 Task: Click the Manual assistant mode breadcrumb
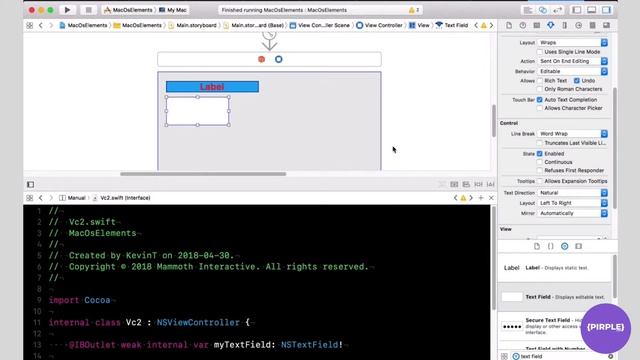[72, 198]
